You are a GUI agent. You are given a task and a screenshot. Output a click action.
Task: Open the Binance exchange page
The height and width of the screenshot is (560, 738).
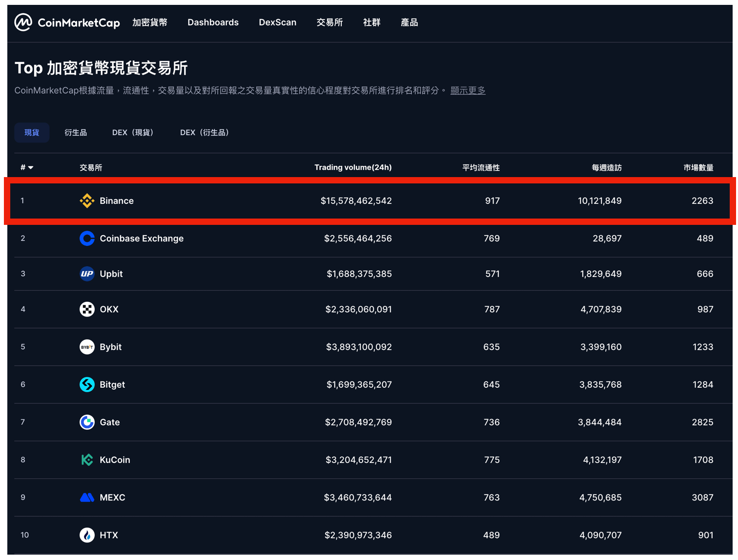(117, 200)
